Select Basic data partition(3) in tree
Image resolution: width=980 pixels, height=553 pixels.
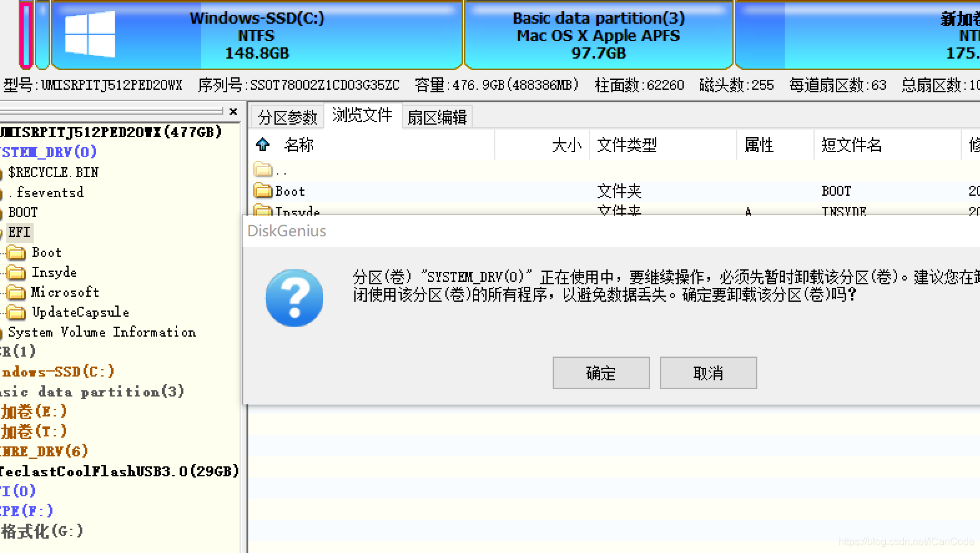click(x=92, y=392)
